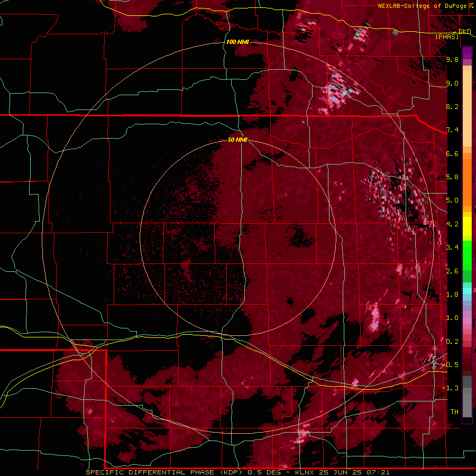
Task: Click the 6.6 legend value
Action: 452,153
